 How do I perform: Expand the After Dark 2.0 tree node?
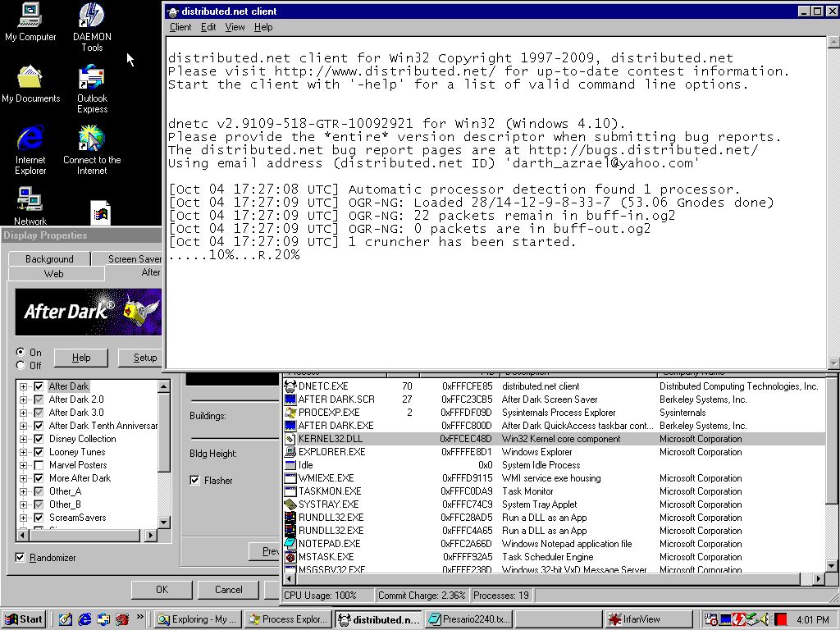tap(23, 399)
